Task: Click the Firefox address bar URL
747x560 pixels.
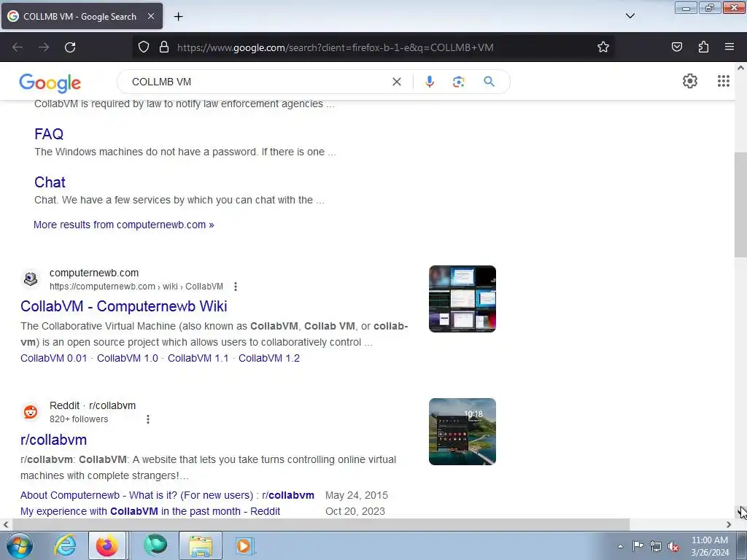Action: coord(336,47)
